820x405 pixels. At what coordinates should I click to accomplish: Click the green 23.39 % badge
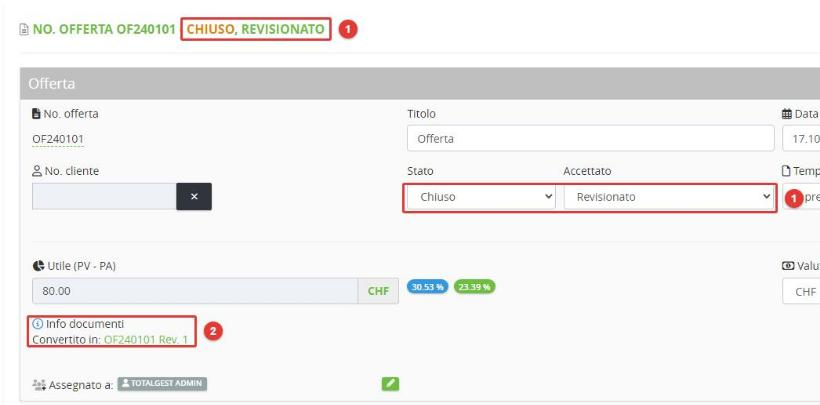coord(474,287)
